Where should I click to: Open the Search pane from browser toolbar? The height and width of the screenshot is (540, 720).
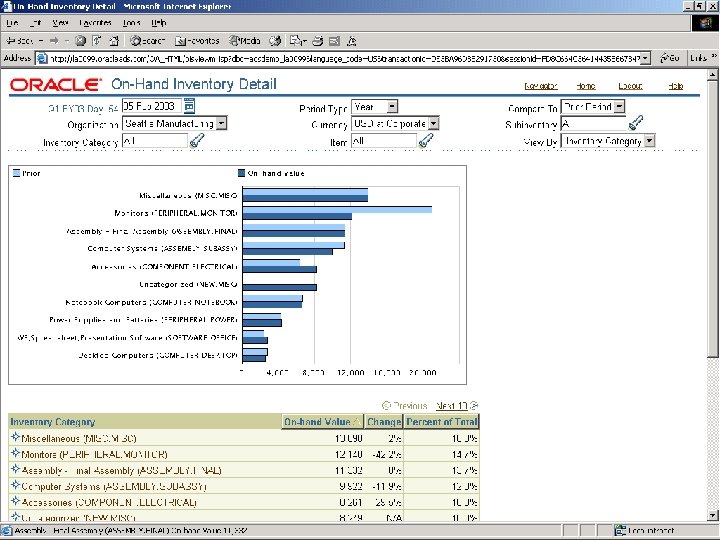pyautogui.click(x=146, y=40)
